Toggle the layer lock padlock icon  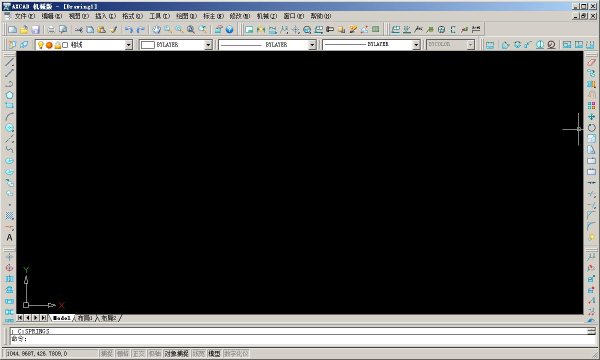point(57,45)
